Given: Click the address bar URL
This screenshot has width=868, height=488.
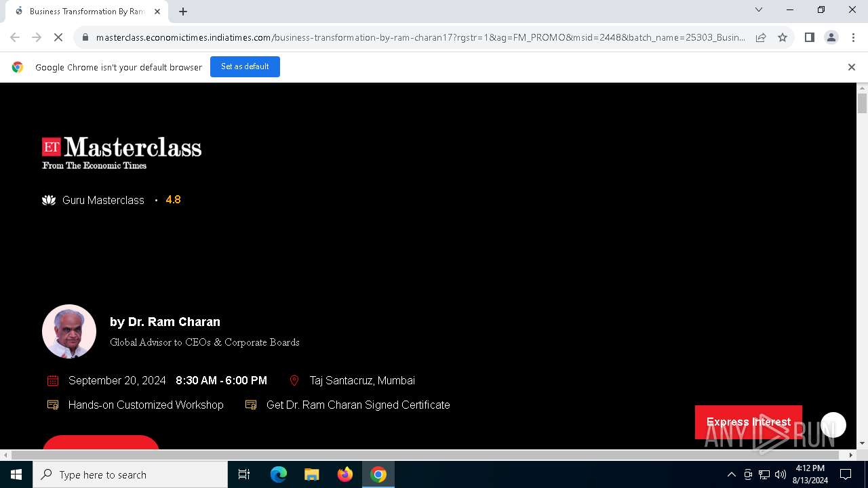Looking at the screenshot, I should 420,37.
